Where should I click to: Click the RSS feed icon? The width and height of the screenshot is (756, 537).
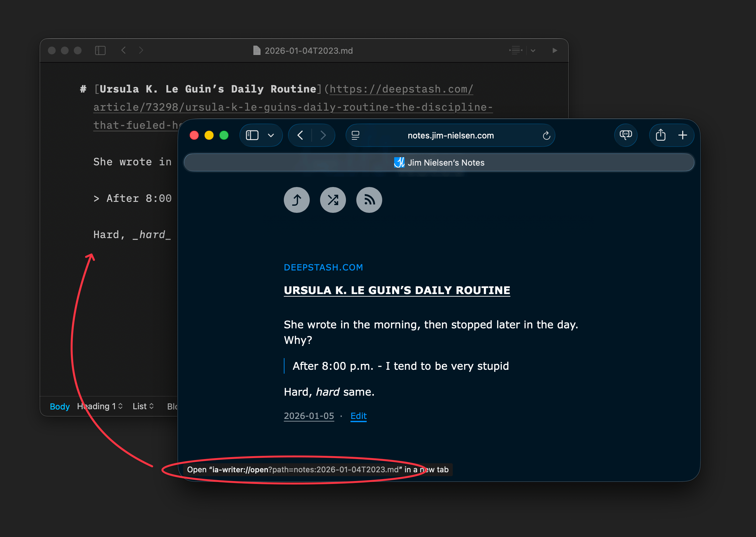tap(369, 200)
